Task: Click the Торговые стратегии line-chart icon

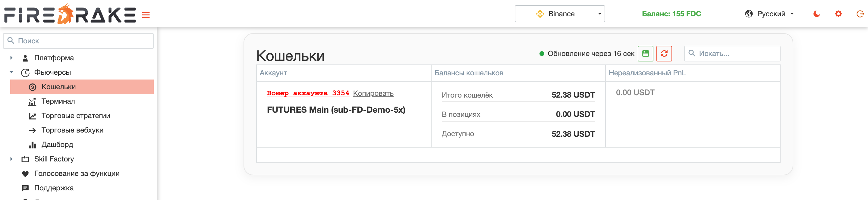Action: click(32, 116)
